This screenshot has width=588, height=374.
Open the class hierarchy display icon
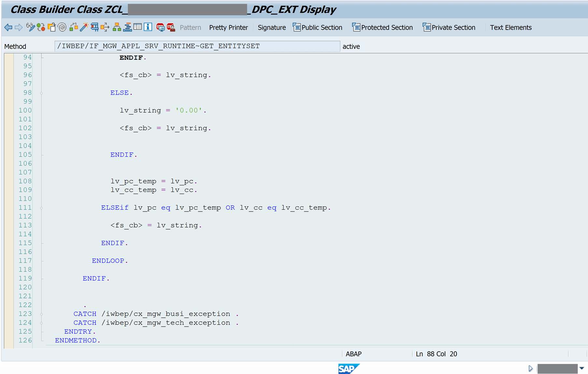[116, 27]
